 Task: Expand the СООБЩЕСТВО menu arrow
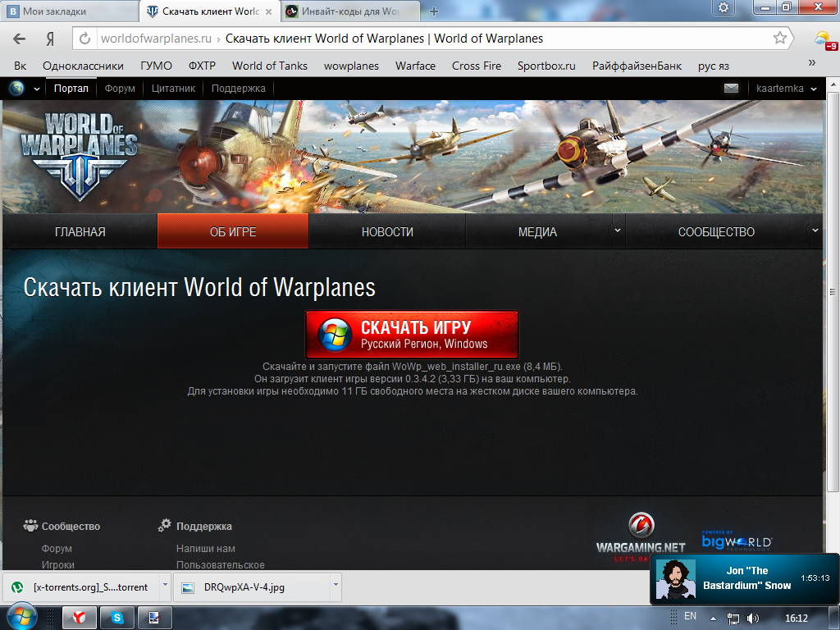tap(815, 231)
